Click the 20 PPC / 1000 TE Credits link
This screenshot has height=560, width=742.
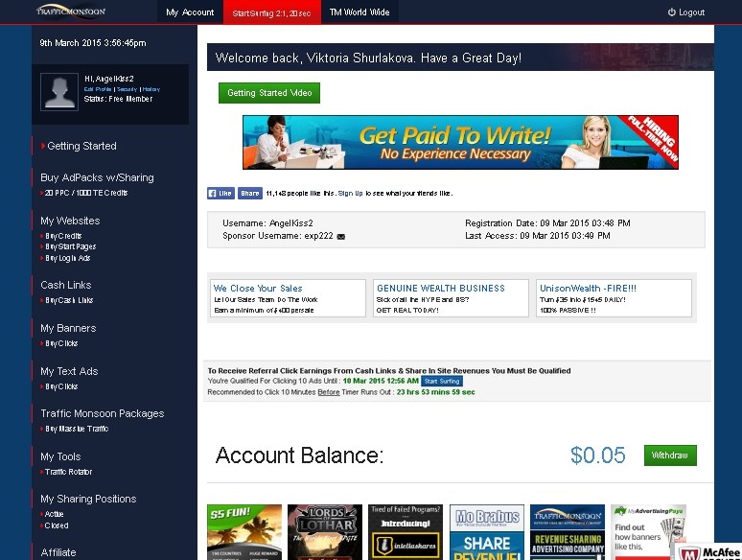click(x=85, y=193)
